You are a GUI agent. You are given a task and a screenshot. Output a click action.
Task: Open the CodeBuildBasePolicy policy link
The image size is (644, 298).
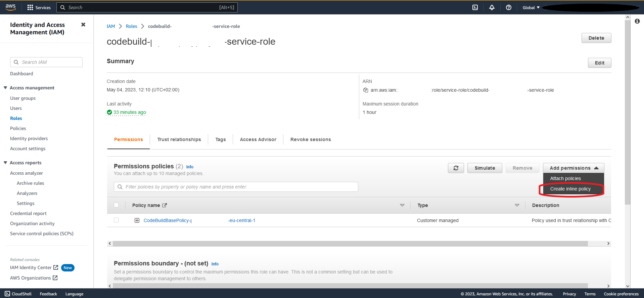pyautogui.click(x=199, y=220)
